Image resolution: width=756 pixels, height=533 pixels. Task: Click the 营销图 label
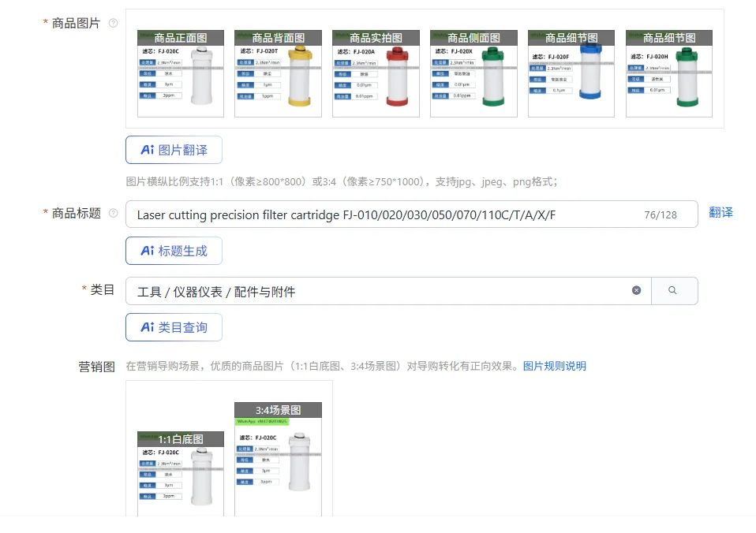tap(97, 367)
